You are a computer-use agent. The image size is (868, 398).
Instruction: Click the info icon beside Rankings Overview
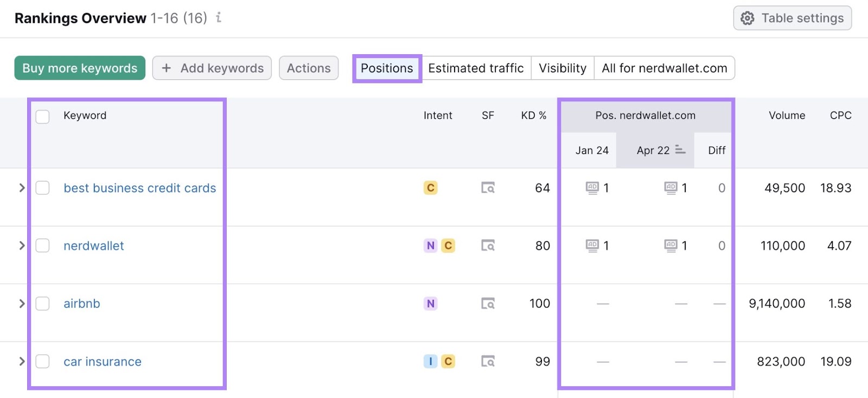(219, 18)
